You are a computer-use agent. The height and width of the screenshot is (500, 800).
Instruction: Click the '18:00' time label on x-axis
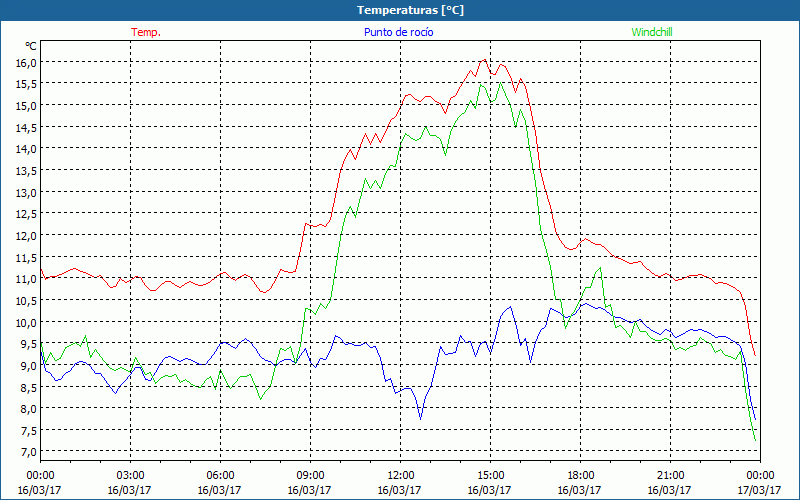point(580,476)
